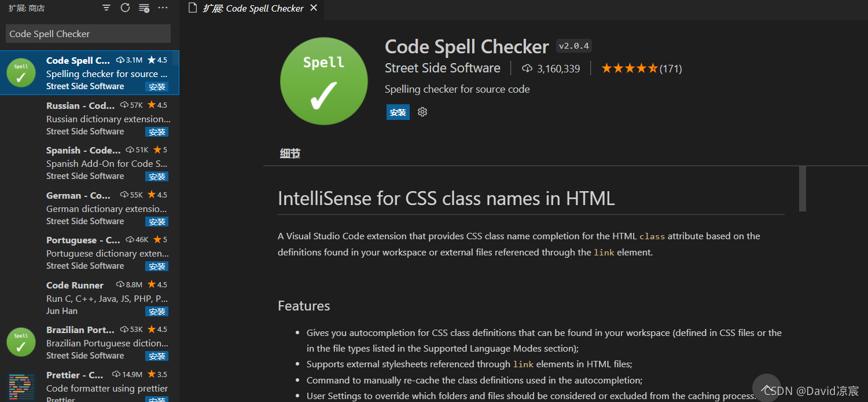Click the large Code Spell Checker logo
Screen dimensions: 868x402
click(324, 81)
